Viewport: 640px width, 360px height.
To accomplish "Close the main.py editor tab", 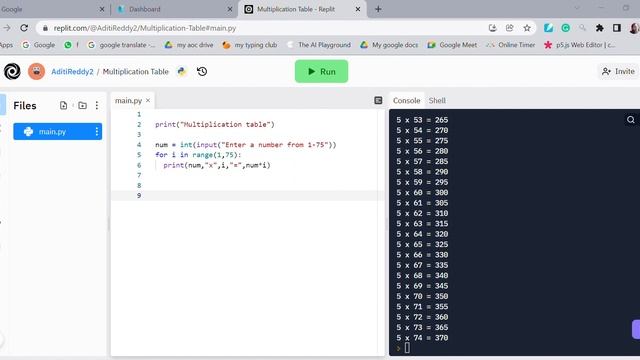I will click(x=148, y=100).
